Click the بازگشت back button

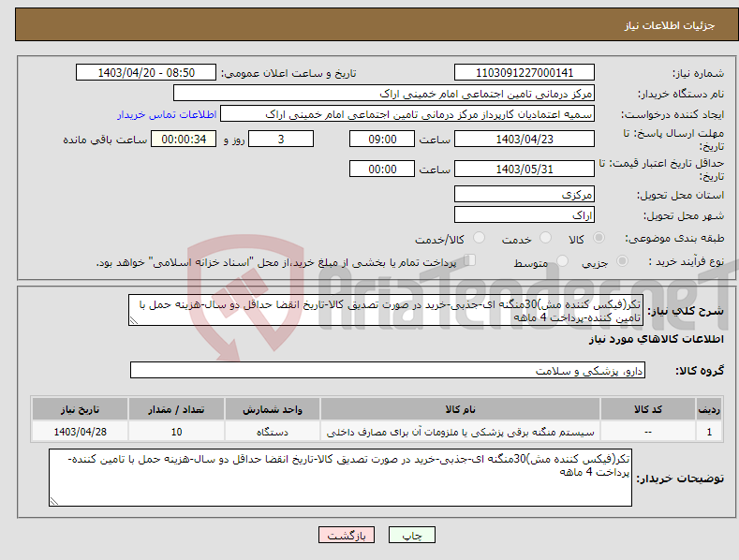[x=347, y=535]
